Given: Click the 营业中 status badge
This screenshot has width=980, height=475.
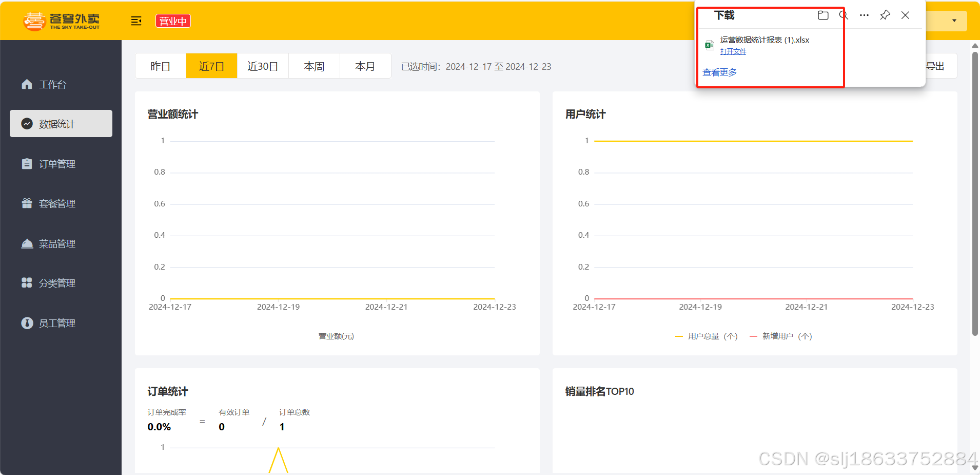Looking at the screenshot, I should [x=173, y=21].
